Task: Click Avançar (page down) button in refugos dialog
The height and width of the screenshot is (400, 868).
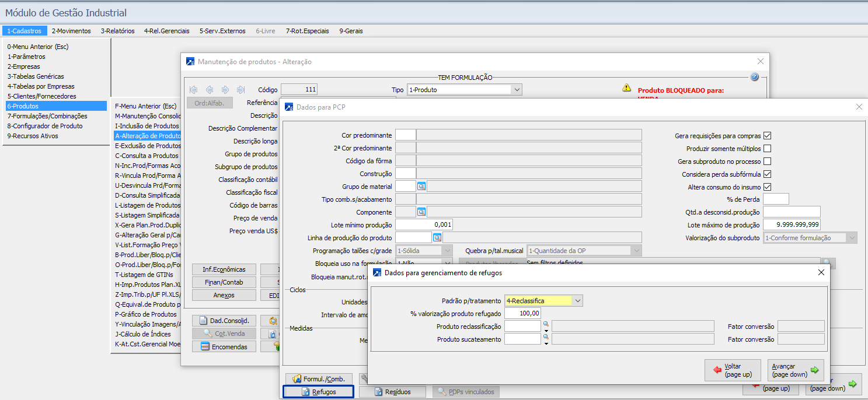Action: pyautogui.click(x=795, y=370)
